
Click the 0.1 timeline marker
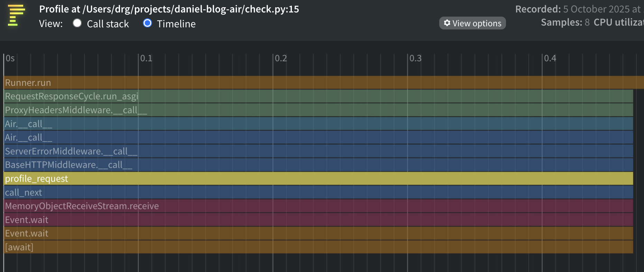click(x=146, y=58)
